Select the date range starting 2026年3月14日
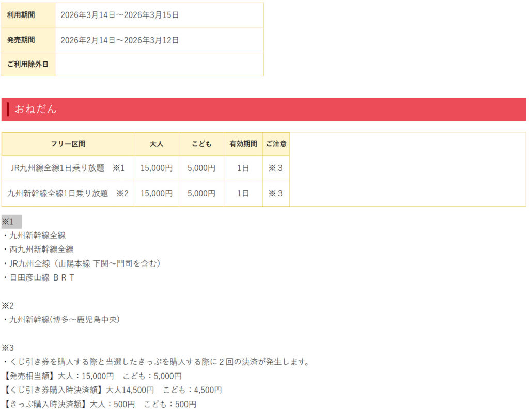Viewport: 529px width, 420px height. click(x=119, y=15)
